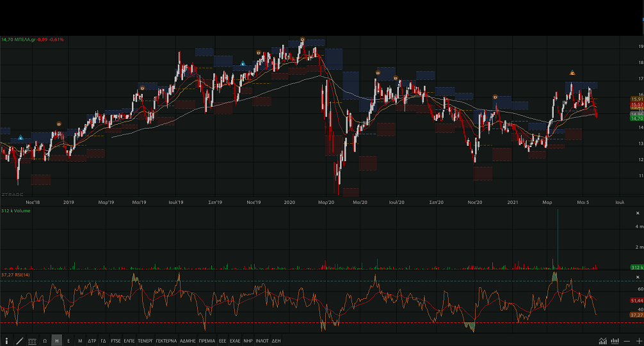The image size is (644, 346).
Task: Close the RSI(14) indicator panel
Action: [638, 276]
